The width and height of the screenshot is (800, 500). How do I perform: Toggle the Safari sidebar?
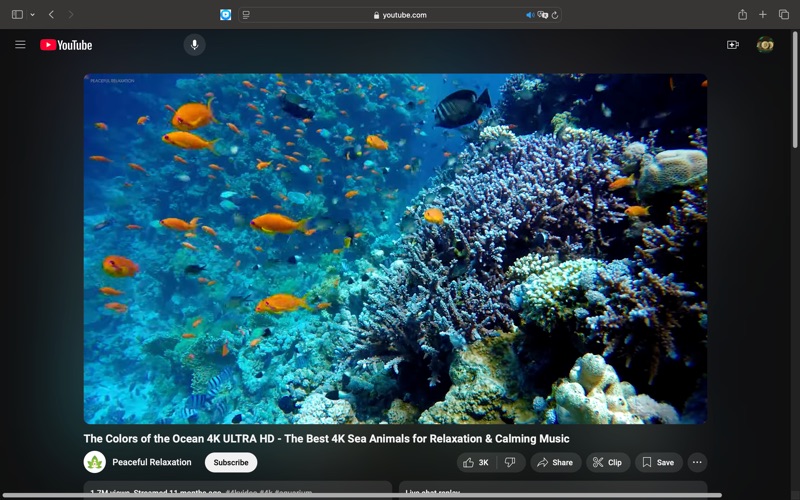pos(17,15)
